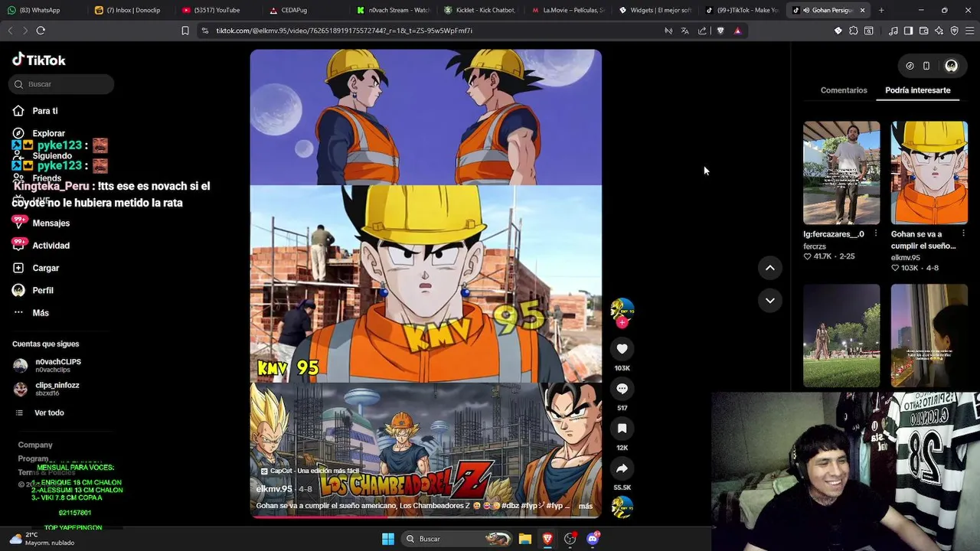Open the profile avatar menu in header
The image size is (980, 551).
(951, 66)
